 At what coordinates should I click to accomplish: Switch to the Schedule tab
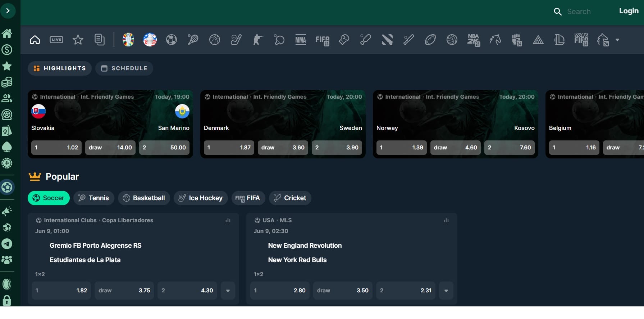point(124,68)
